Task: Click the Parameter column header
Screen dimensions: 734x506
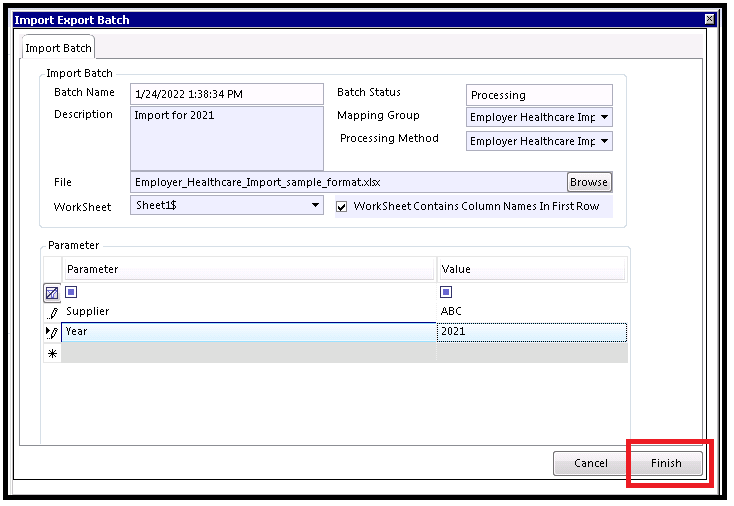Action: point(249,269)
